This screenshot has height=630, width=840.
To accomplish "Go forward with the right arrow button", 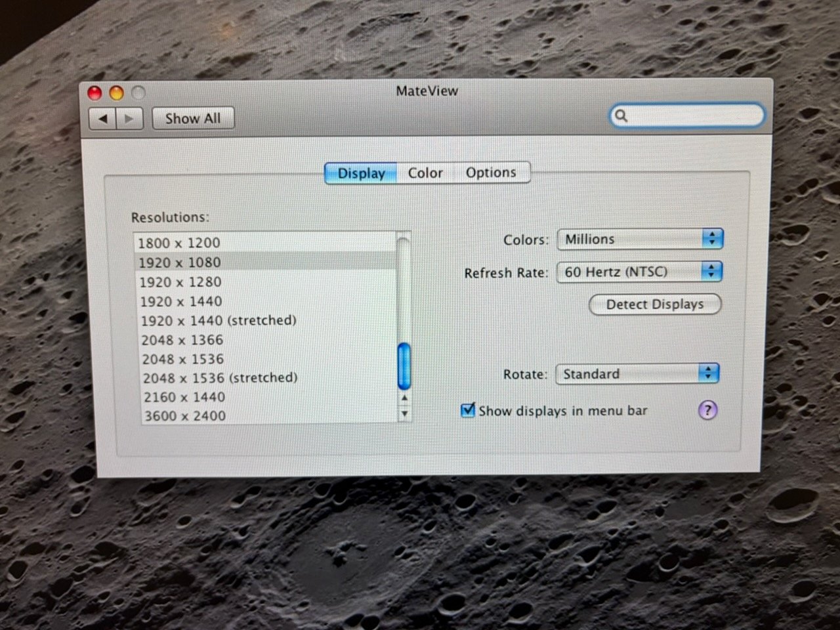I will click(x=129, y=119).
